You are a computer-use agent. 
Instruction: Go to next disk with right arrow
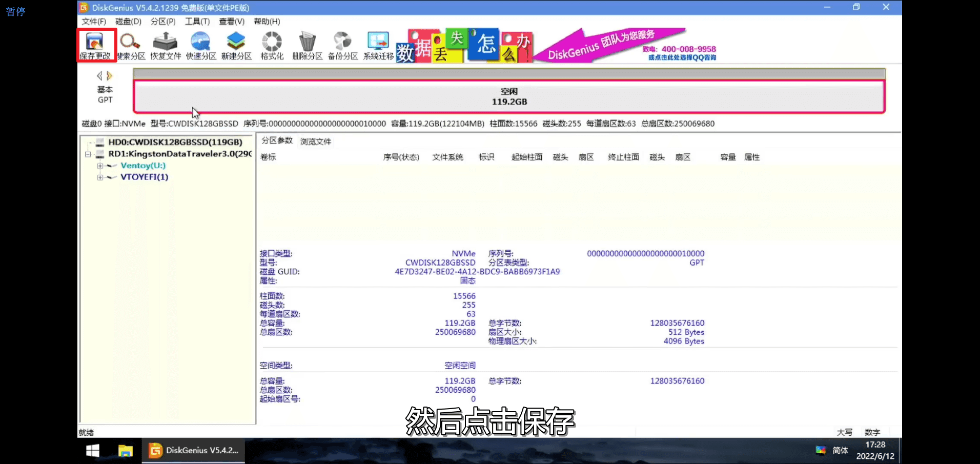[109, 76]
